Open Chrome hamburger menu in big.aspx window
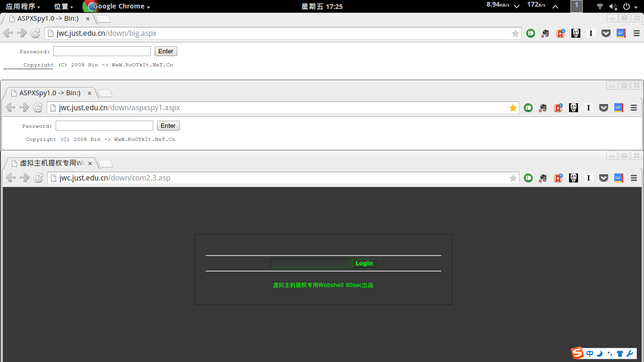The image size is (644, 362). (x=636, y=33)
